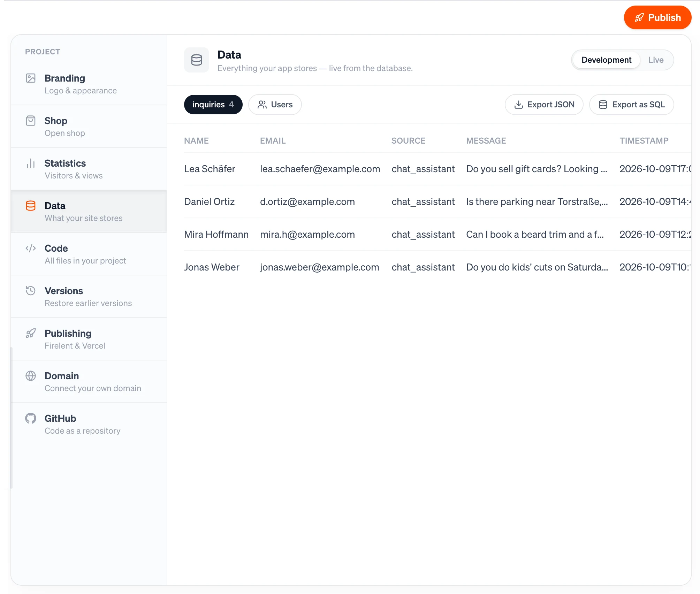
Task: Click the database icon beside Data heading
Action: click(x=197, y=60)
